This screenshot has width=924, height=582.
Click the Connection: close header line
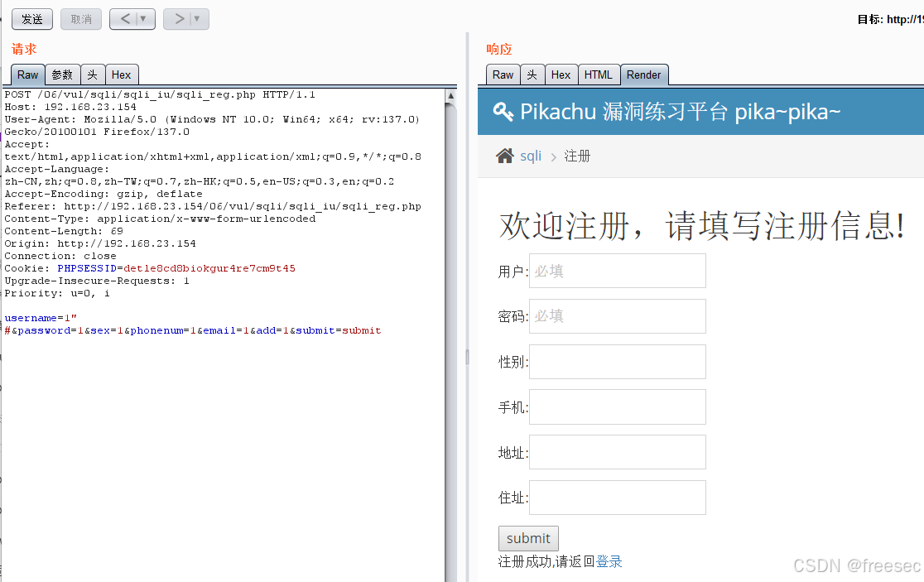coord(60,257)
